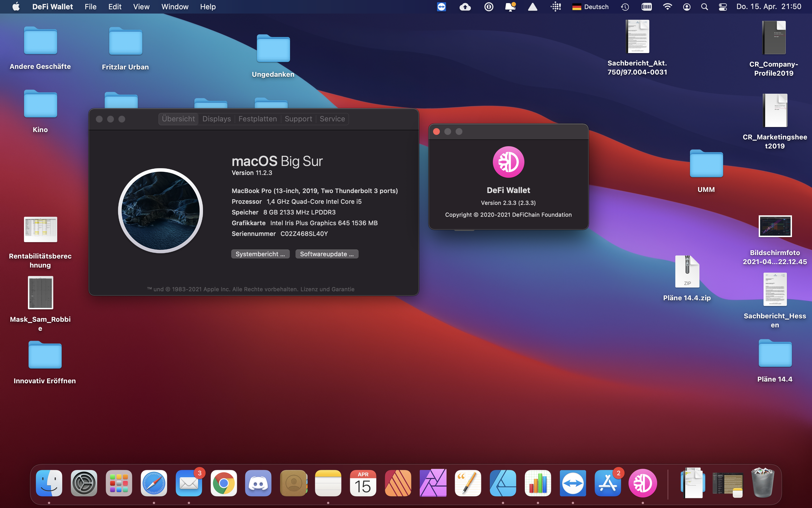Open the Contacts app in Dock
Image resolution: width=812 pixels, height=508 pixels.
294,483
